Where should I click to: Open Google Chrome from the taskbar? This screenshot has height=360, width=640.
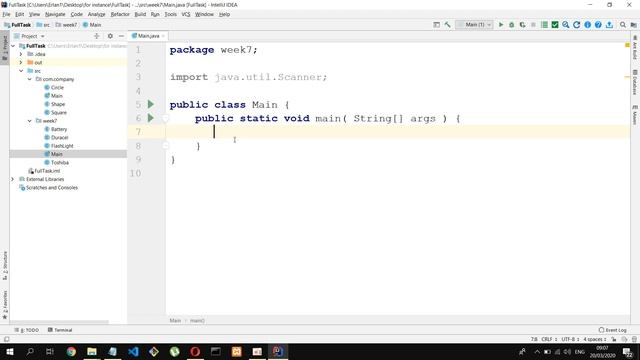click(x=71, y=351)
